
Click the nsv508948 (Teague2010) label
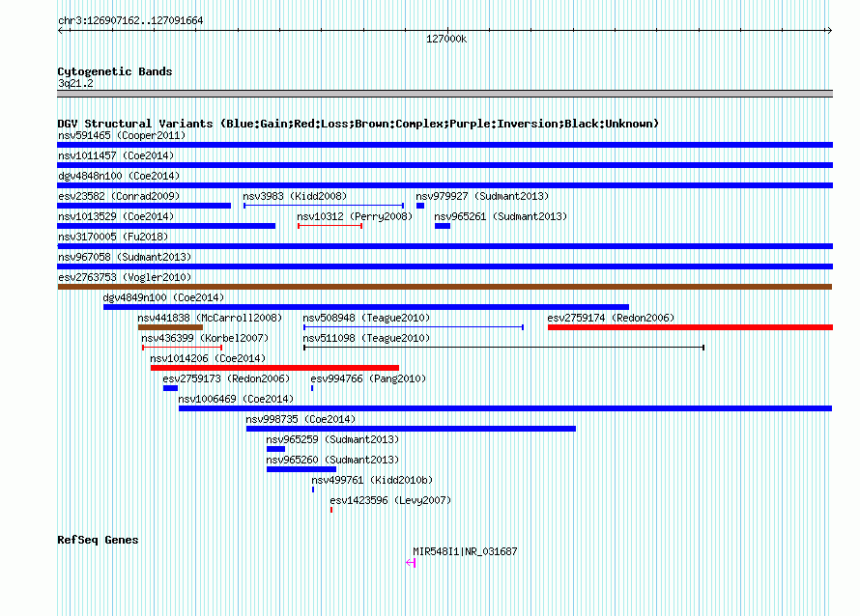366,318
